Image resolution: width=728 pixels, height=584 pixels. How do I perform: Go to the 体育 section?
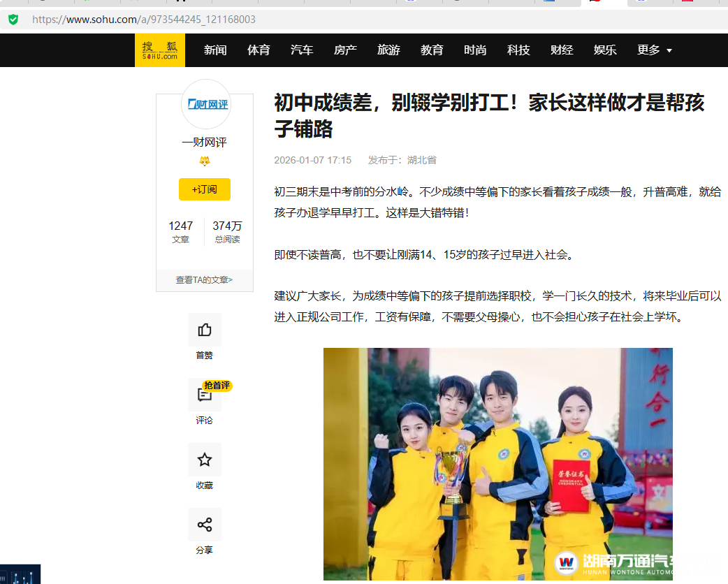point(259,50)
